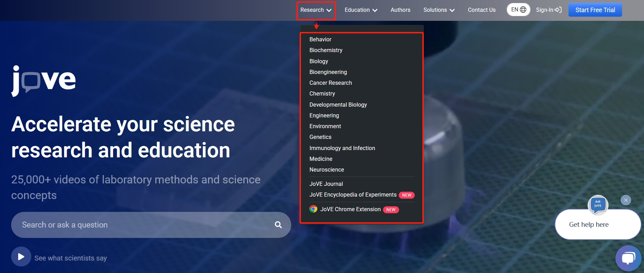Image resolution: width=644 pixels, height=273 pixels.
Task: Choose Cancer Research in the menu
Action: pos(331,83)
